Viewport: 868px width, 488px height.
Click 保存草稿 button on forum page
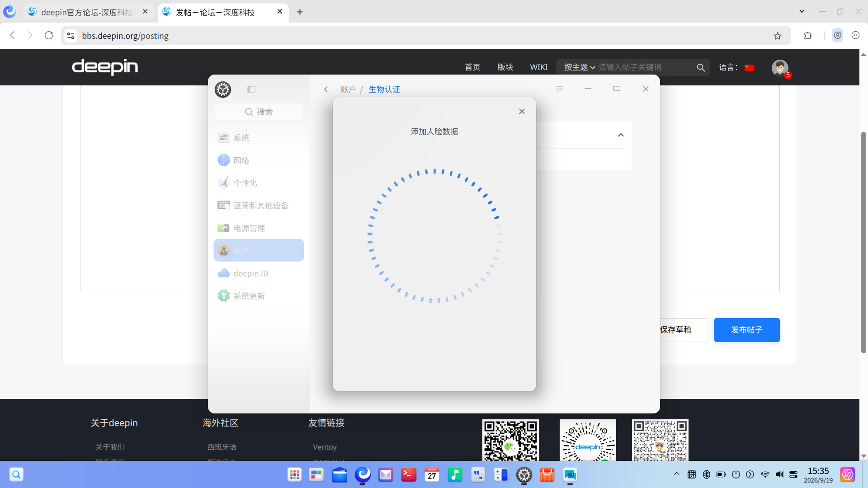(x=677, y=330)
